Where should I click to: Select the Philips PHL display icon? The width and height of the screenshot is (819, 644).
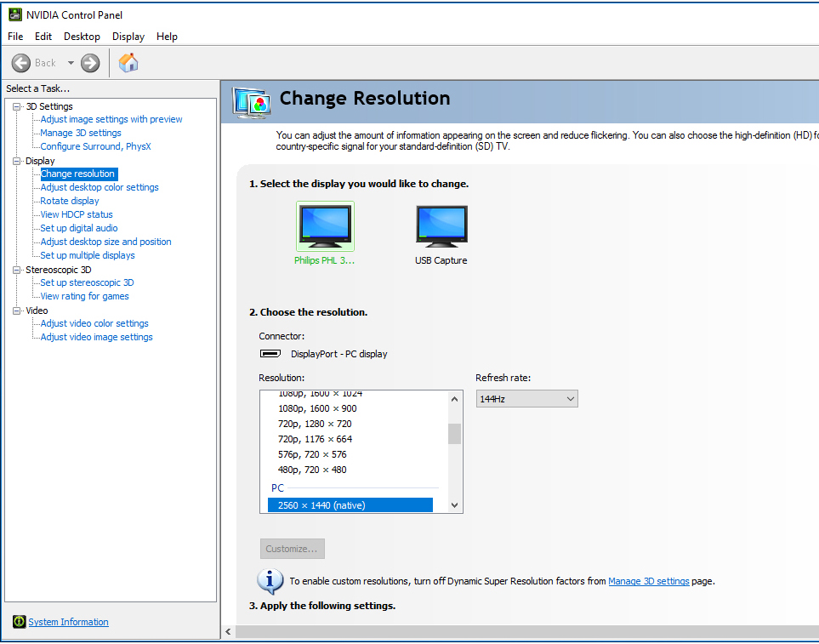pyautogui.click(x=325, y=226)
